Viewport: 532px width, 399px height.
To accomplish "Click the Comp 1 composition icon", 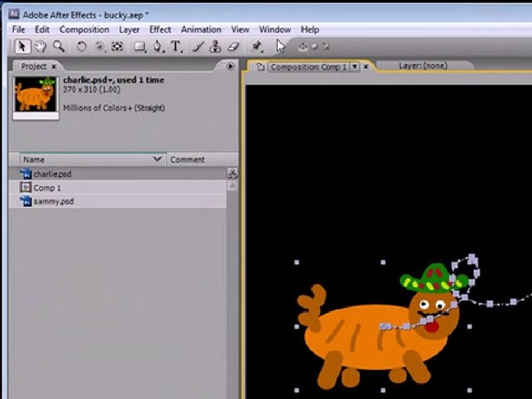I will [26, 187].
